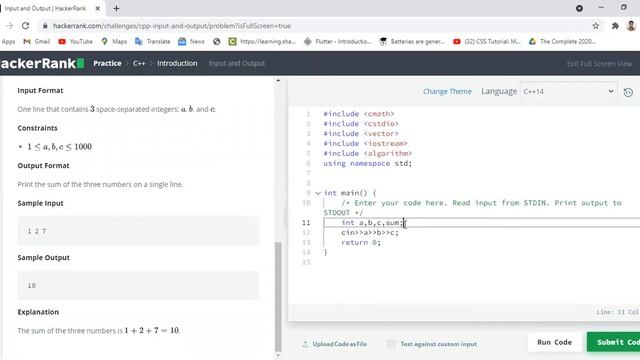Viewport: 640px width, 360px height.
Task: Click the #include <cmath> line
Action: tap(358, 114)
